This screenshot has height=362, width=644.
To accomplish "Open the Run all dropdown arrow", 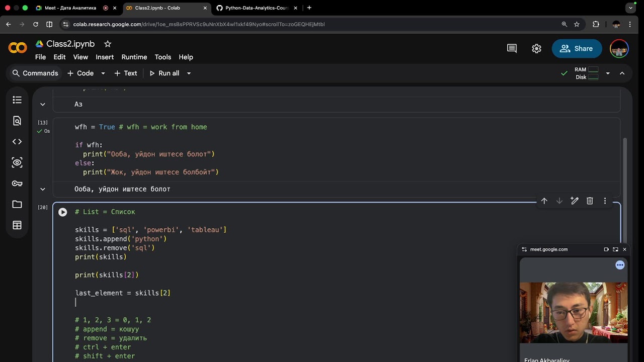I will click(189, 73).
